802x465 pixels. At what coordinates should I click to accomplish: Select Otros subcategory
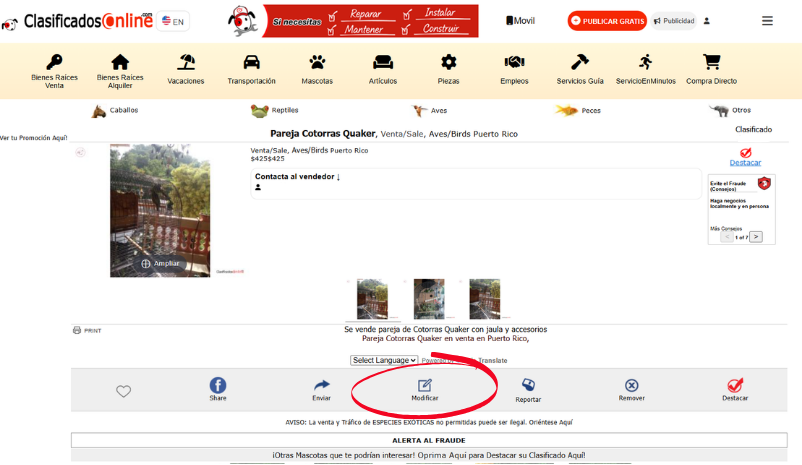(730, 110)
